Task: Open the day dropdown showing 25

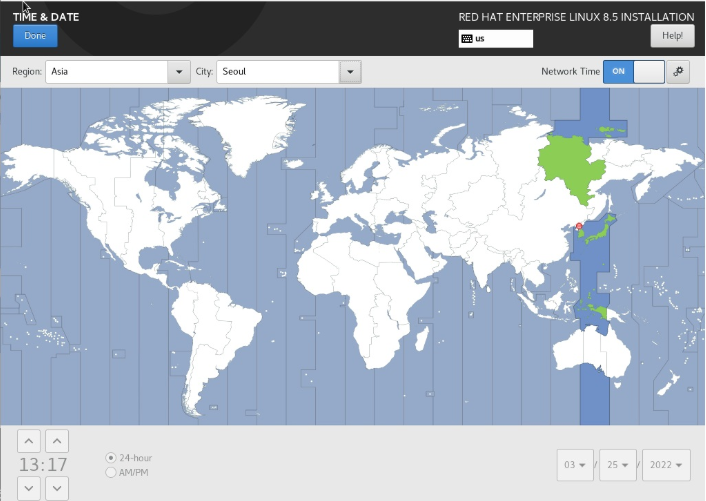Action: (x=618, y=465)
